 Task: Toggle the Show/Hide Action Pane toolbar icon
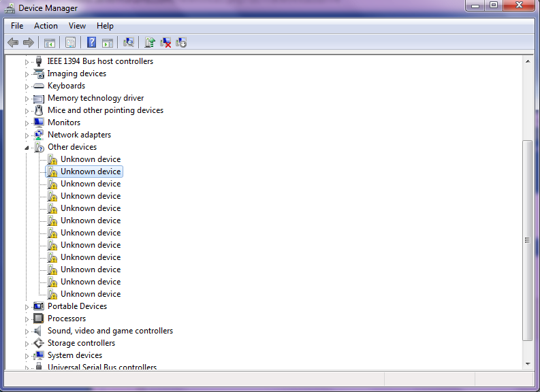pos(108,43)
